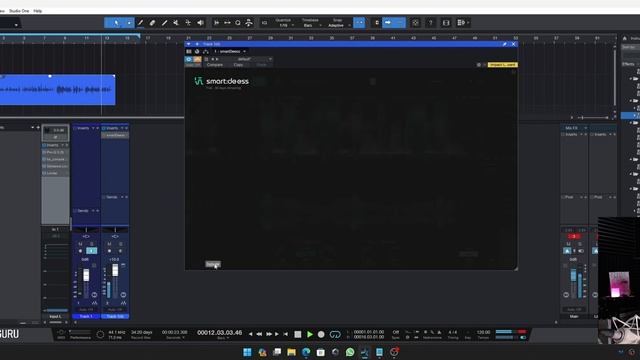Expand the plugin window title arrow menu
The height and width of the screenshot is (360, 640).
click(x=189, y=44)
